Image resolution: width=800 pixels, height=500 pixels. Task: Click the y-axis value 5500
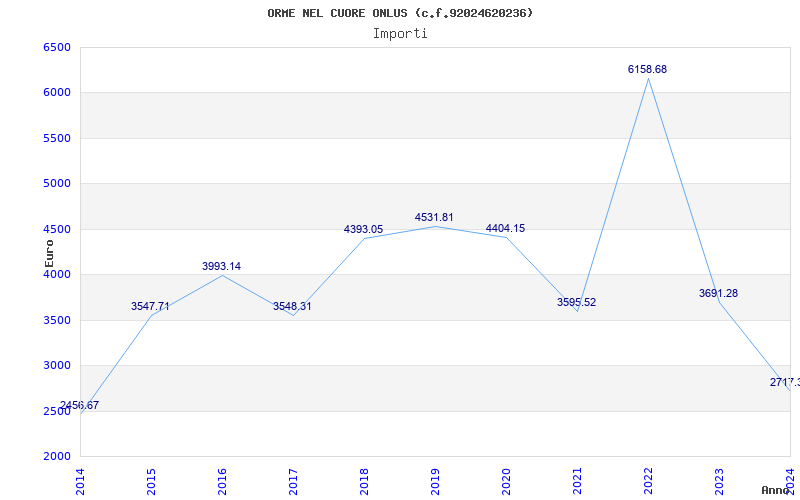(x=57, y=138)
